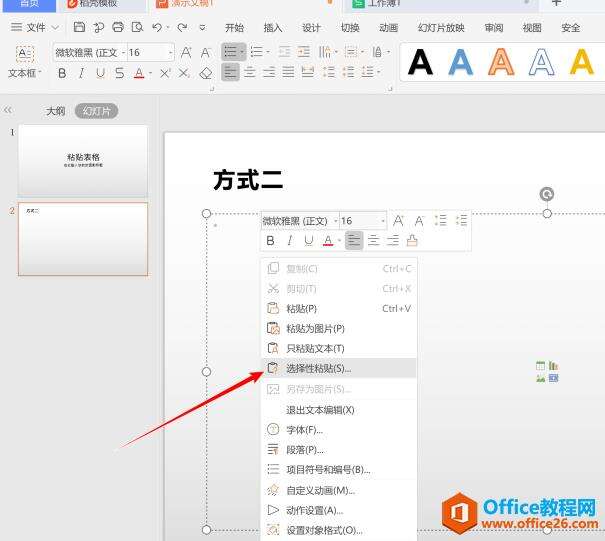605x541 pixels.
Task: Choose 粘贴为图片(P) in context menu
Action: click(339, 328)
